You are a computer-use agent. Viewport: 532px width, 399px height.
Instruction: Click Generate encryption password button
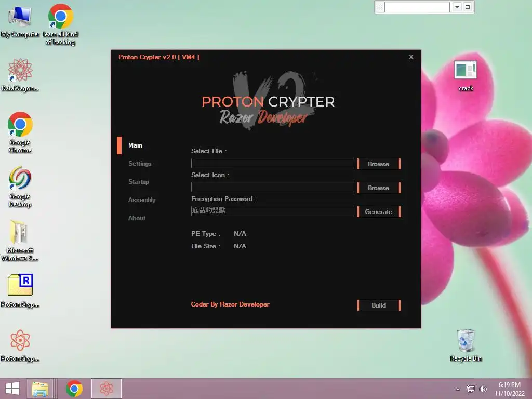[x=379, y=212]
